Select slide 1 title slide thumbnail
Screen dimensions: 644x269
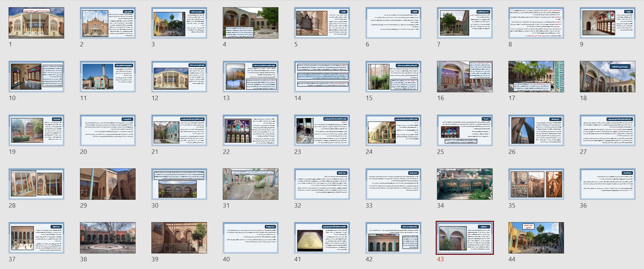click(x=36, y=23)
